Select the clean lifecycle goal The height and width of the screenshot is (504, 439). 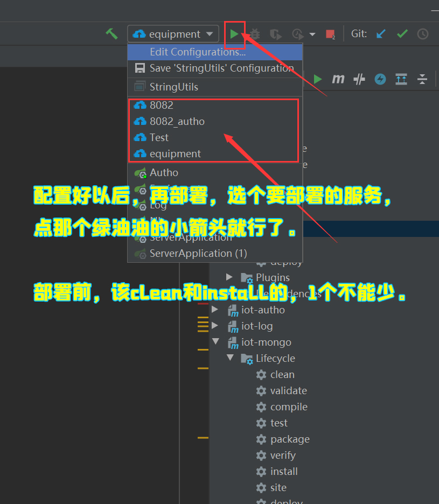pos(324,374)
